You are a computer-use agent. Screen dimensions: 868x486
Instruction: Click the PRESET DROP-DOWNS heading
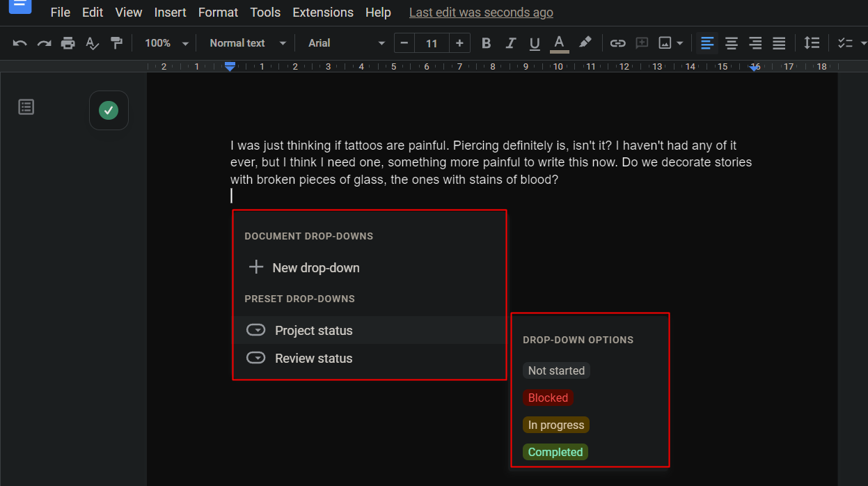click(x=300, y=299)
